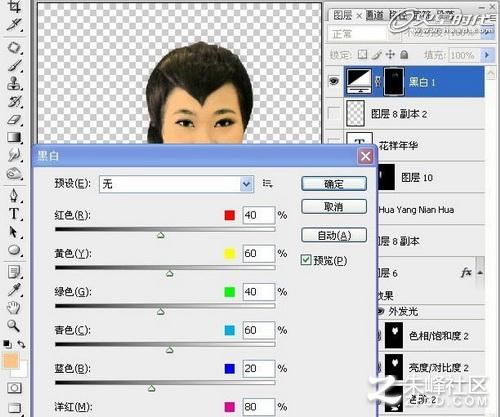Collapse layer 6 effects arrow
The width and height of the screenshot is (500, 417).
[480, 272]
